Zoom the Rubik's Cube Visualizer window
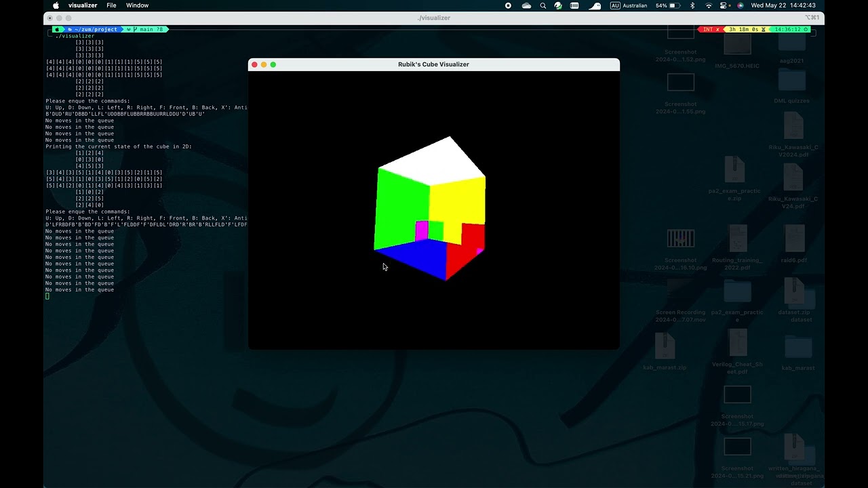The width and height of the screenshot is (868, 488). tap(273, 64)
